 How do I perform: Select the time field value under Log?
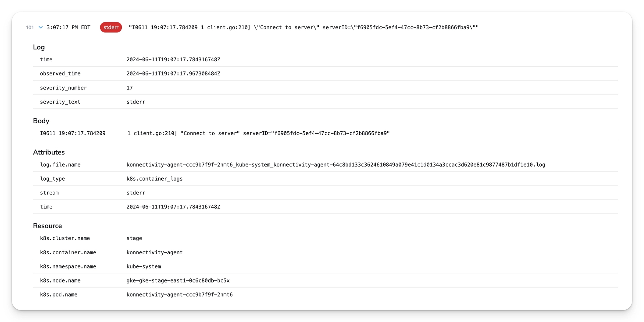point(173,59)
